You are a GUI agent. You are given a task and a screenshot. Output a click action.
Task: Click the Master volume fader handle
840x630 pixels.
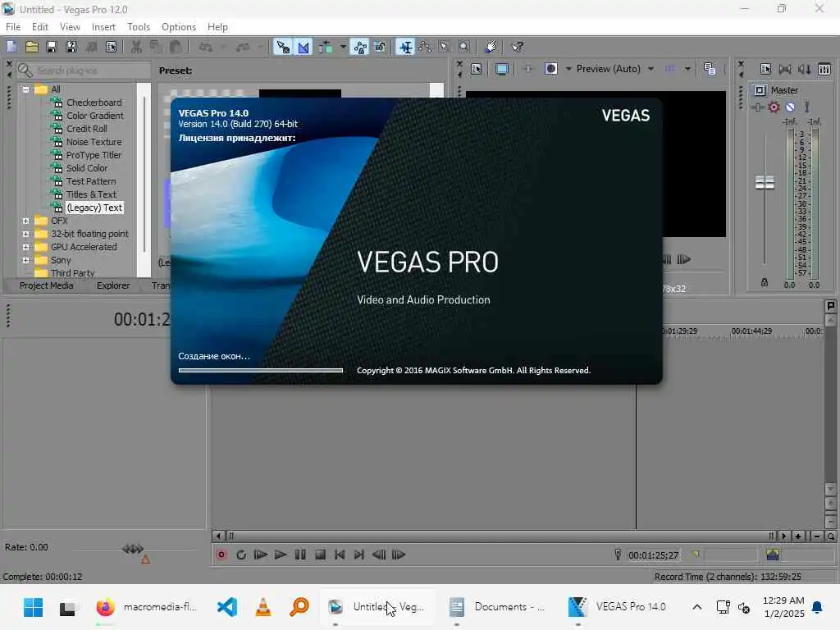coord(765,183)
